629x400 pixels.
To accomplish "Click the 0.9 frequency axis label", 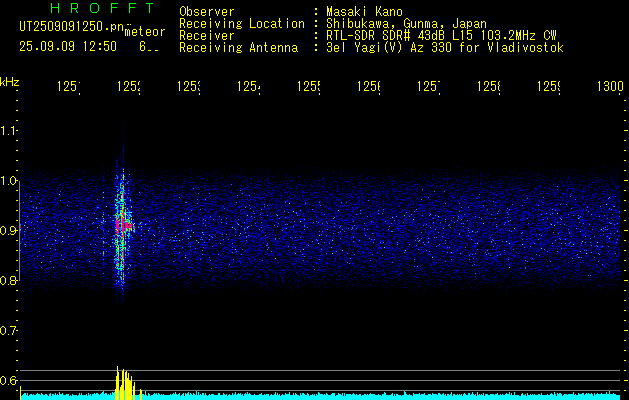I will click(x=9, y=230).
